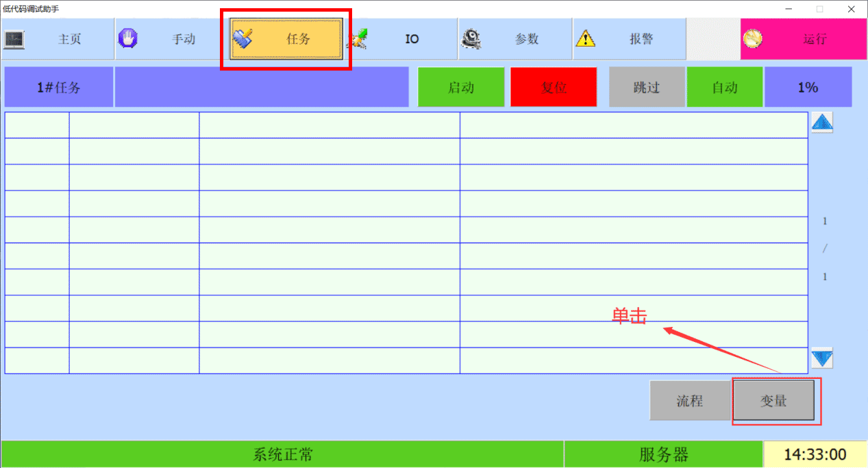Screen dimensions: 868x468
Task: Click the first row of the task table
Action: click(x=406, y=125)
